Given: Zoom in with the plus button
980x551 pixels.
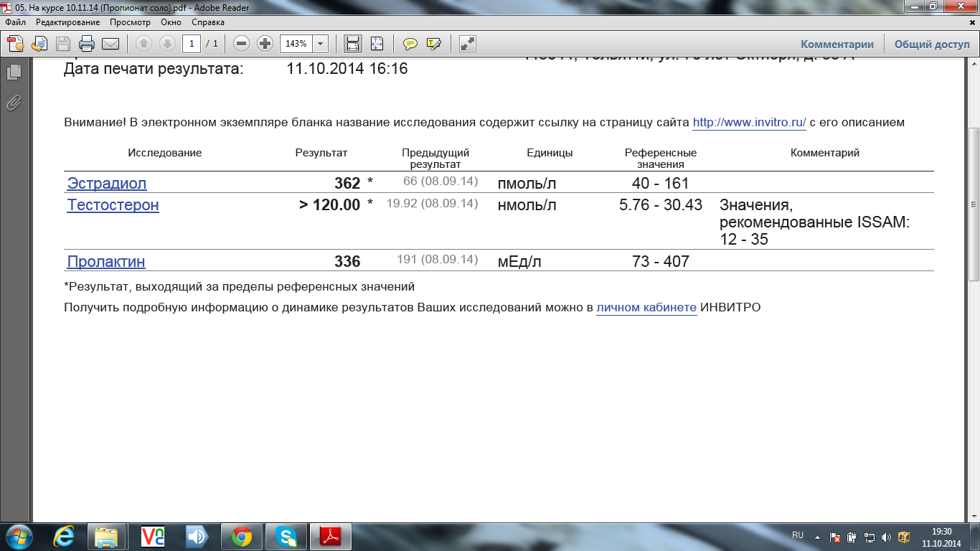Looking at the screenshot, I should click(265, 44).
